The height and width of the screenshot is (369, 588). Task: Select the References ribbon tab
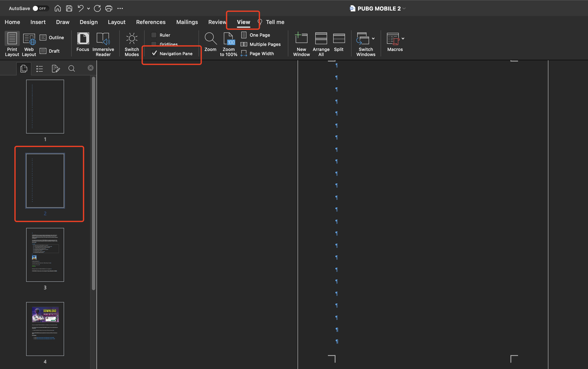(150, 22)
